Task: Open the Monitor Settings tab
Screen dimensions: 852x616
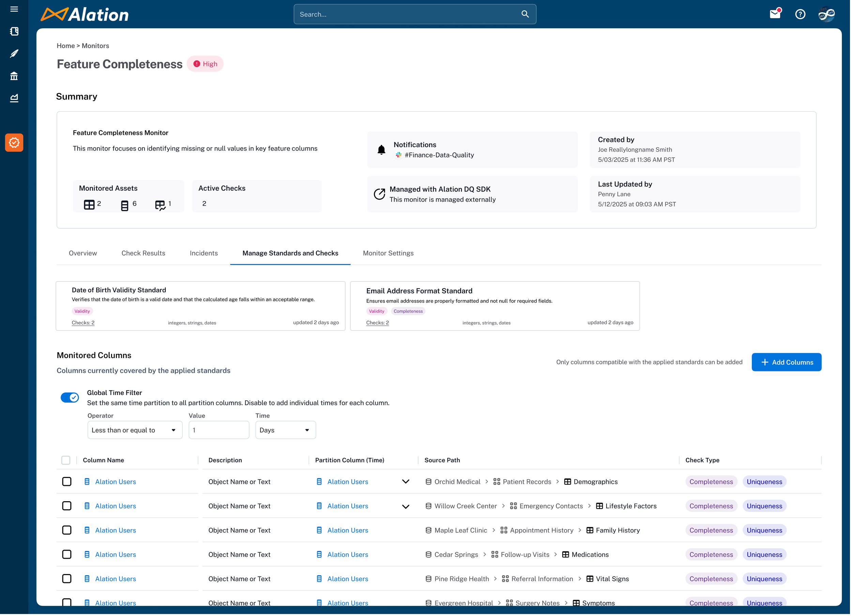Action: pyautogui.click(x=388, y=253)
